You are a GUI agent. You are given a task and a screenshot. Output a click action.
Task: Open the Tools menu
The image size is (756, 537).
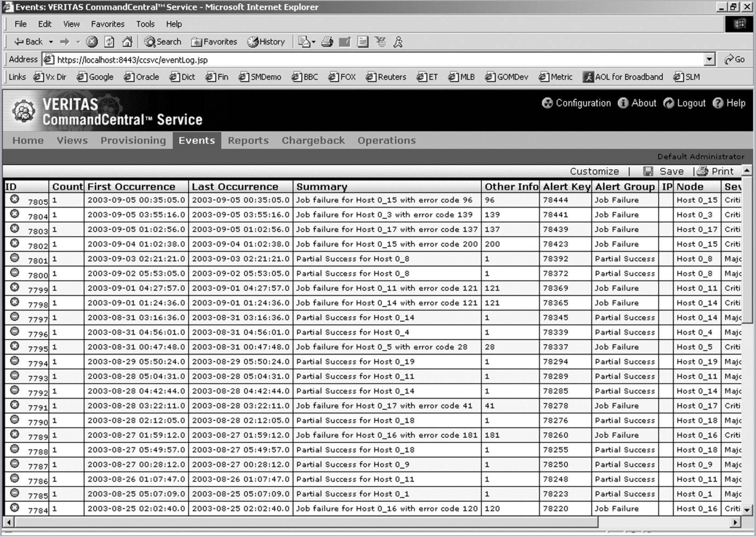click(x=145, y=24)
